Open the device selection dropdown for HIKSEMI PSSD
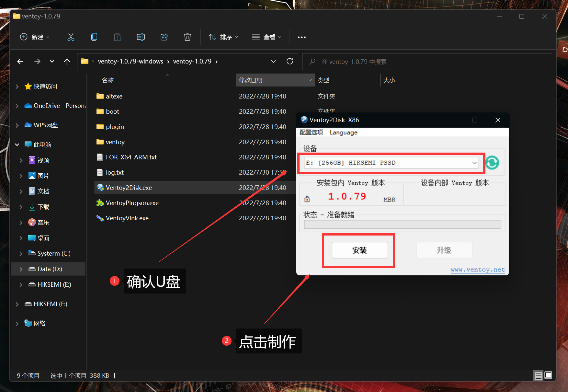 (474, 163)
